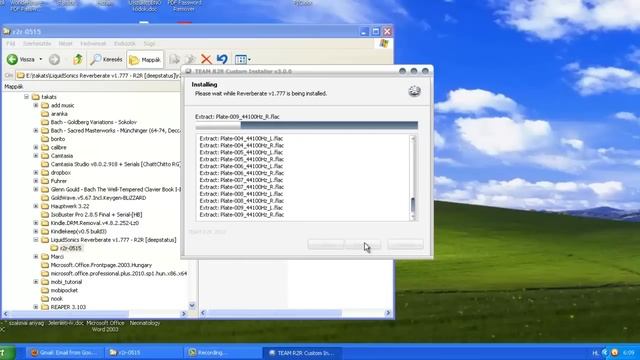
Task: Expand the mobi_tutorial folder node
Action: pos(36,282)
